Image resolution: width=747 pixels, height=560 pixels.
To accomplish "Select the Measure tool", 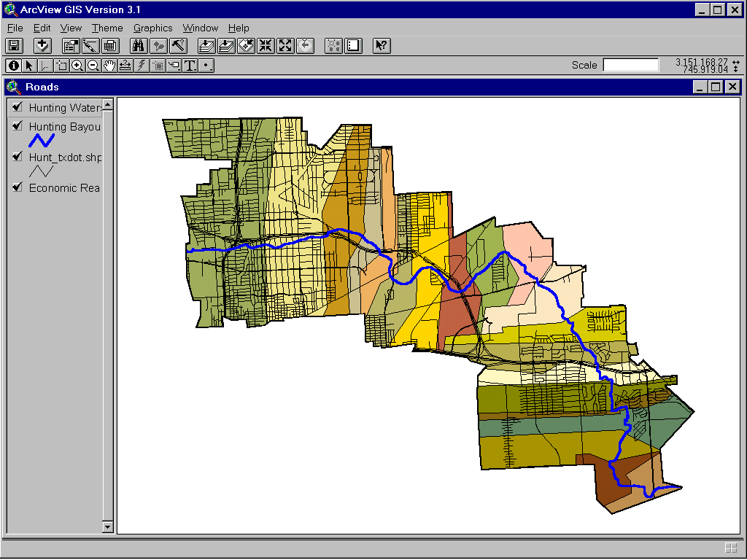I will (x=125, y=65).
